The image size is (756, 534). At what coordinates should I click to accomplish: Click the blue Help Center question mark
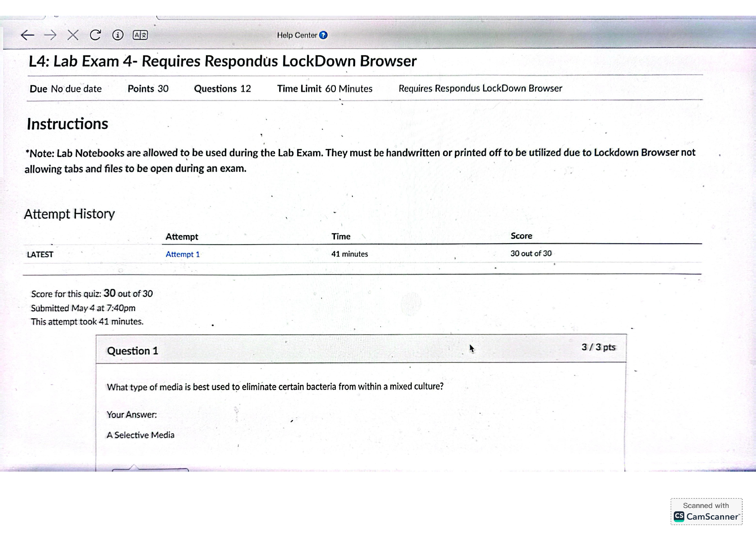tap(323, 35)
